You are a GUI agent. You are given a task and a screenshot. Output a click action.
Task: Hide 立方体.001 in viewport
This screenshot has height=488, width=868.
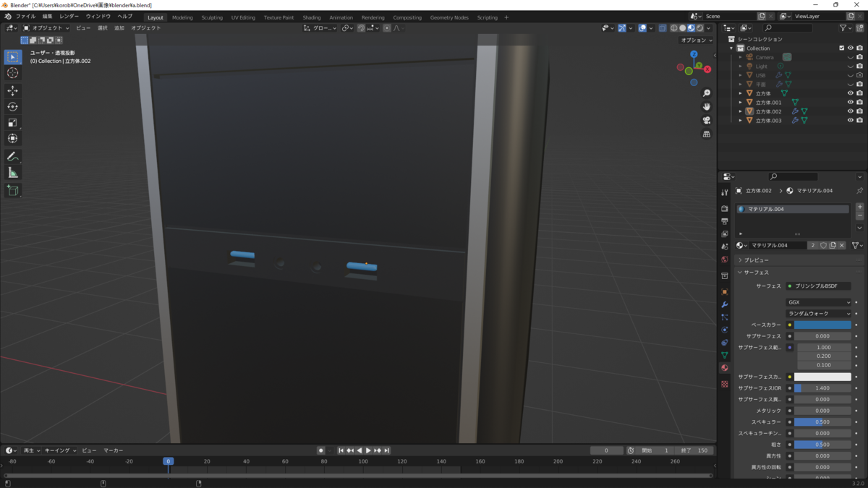point(851,102)
